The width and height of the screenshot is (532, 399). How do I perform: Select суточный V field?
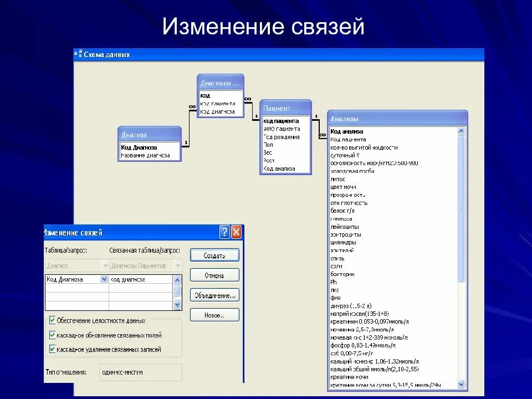tap(345, 155)
